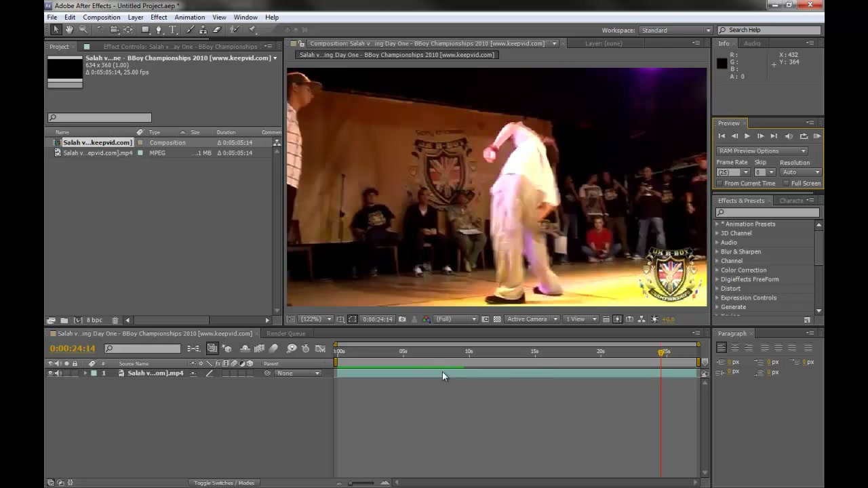Open Parent None dropdown for layer 1

pyautogui.click(x=298, y=373)
